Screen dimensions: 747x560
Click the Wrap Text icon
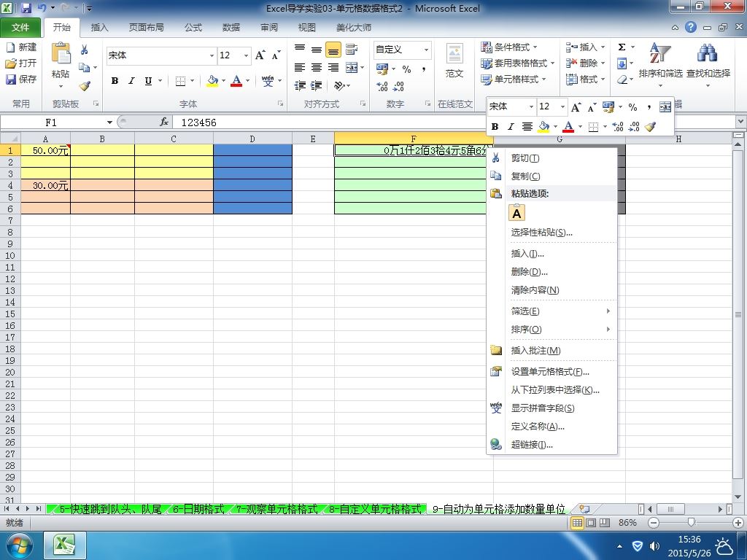point(352,49)
